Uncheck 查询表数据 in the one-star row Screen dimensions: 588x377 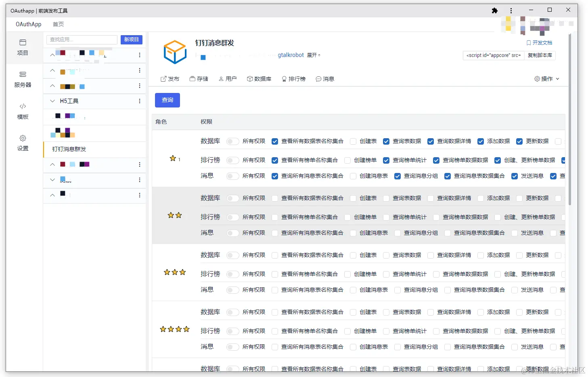coord(386,141)
